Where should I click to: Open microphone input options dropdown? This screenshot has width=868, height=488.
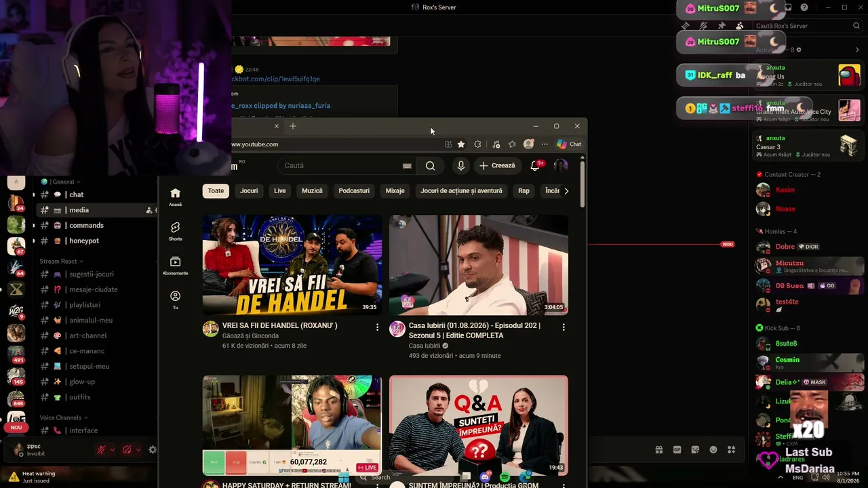pyautogui.click(x=113, y=449)
